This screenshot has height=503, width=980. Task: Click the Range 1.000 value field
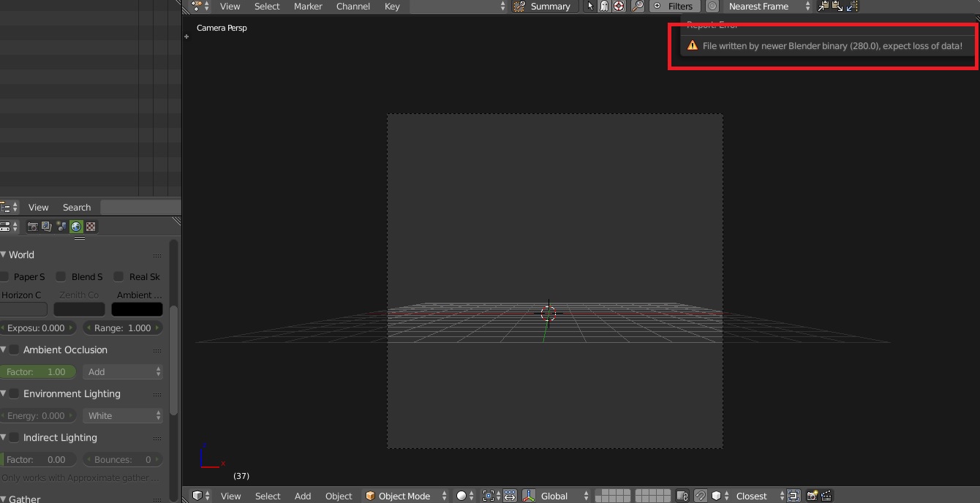click(123, 328)
